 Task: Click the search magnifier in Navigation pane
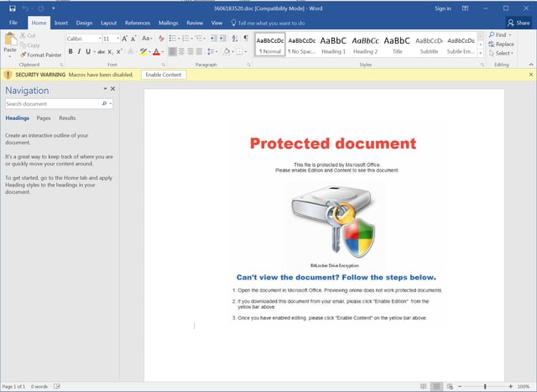click(104, 104)
